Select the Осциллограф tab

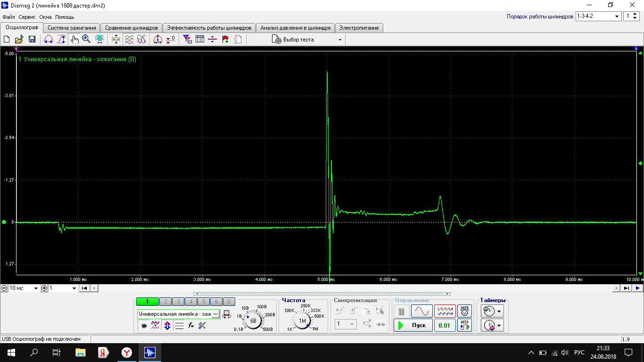pyautogui.click(x=22, y=27)
